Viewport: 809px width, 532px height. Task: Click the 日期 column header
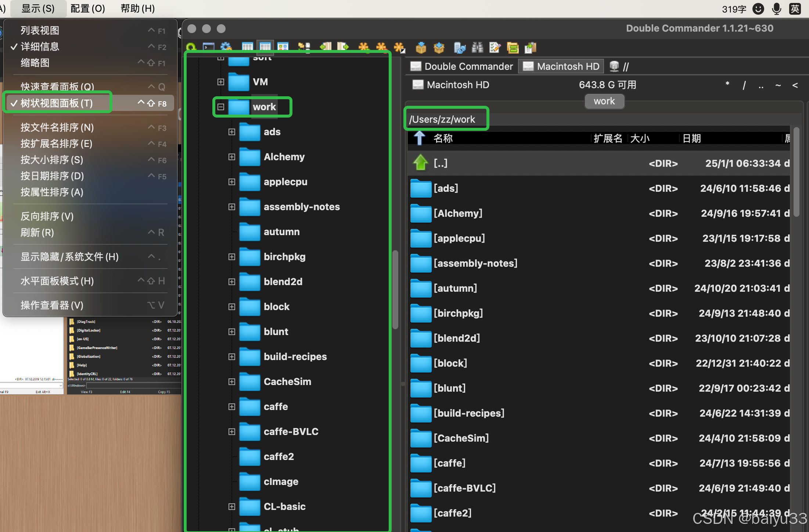pos(692,139)
